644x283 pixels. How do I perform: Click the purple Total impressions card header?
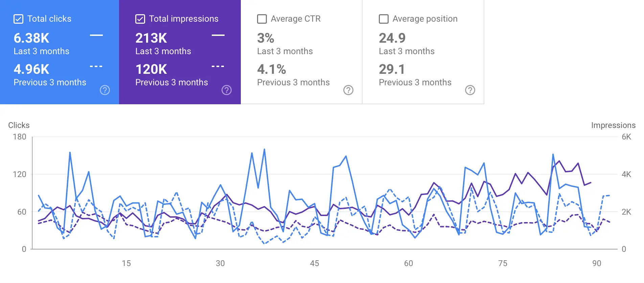[x=184, y=19]
